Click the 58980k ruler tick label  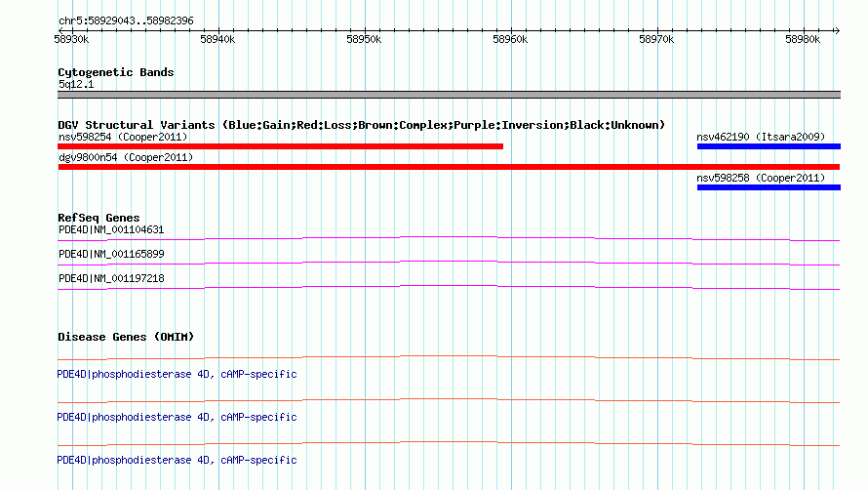(802, 39)
